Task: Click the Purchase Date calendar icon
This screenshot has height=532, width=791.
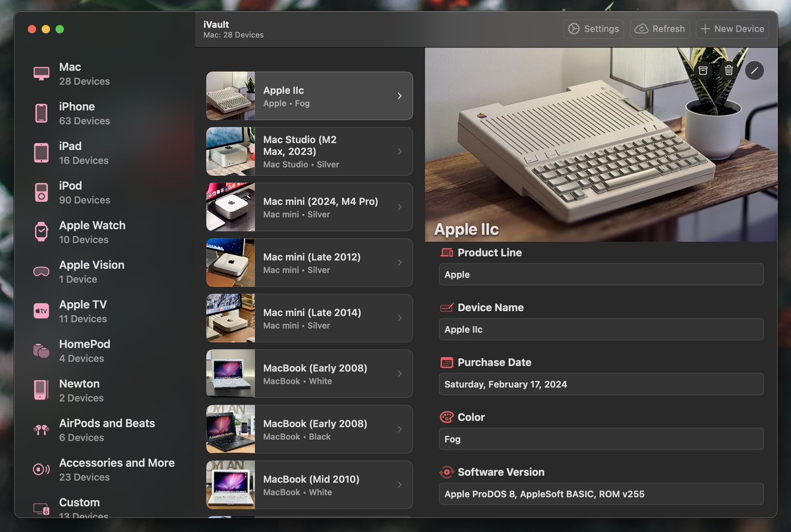Action: [x=447, y=363]
